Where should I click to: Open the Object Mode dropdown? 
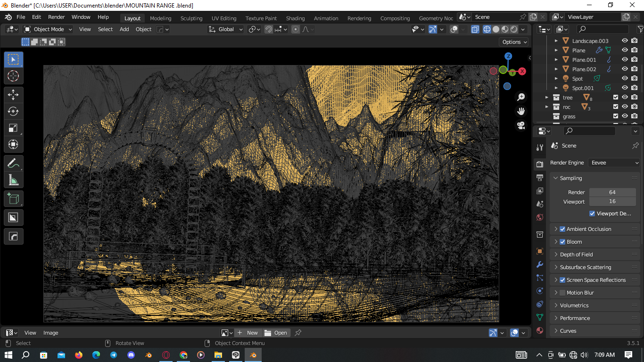(48, 29)
